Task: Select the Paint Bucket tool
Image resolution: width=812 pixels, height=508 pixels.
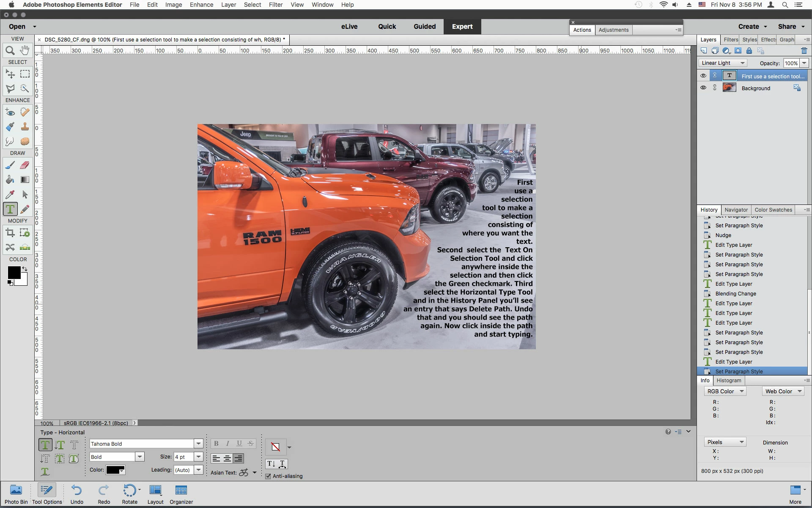Action: pyautogui.click(x=10, y=179)
